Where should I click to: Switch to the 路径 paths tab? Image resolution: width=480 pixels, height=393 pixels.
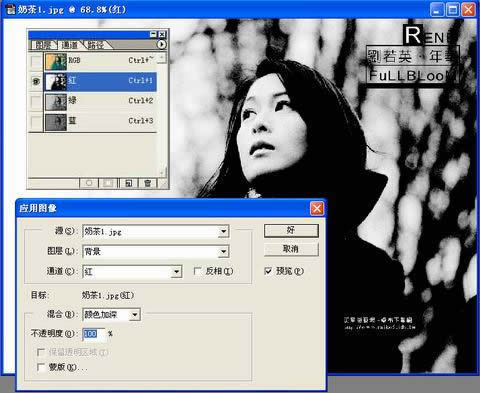96,45
